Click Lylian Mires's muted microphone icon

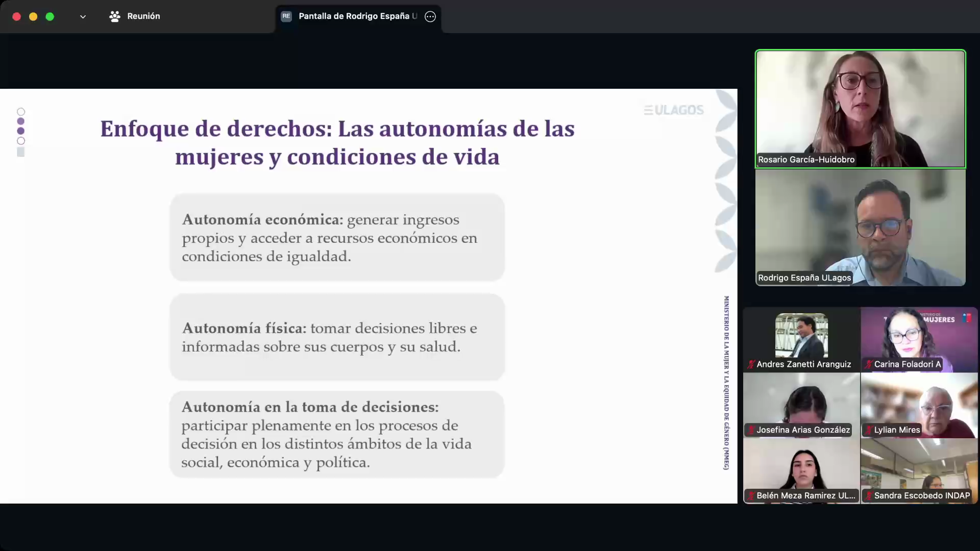(868, 430)
